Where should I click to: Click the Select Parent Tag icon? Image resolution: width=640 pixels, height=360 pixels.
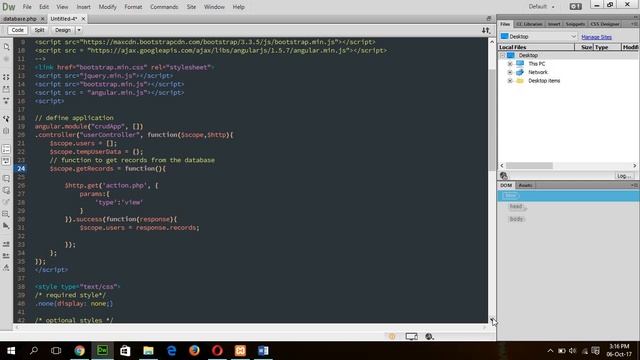pos(6,119)
